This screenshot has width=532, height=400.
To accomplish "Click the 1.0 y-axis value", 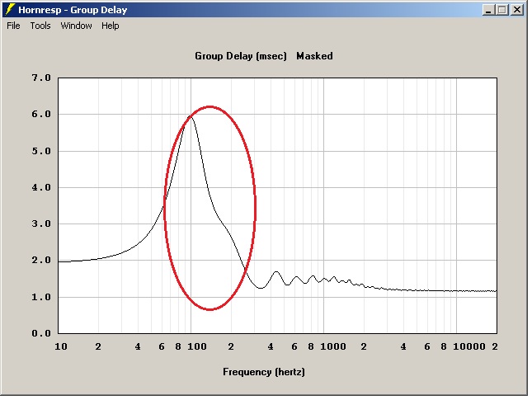I will coord(41,297).
